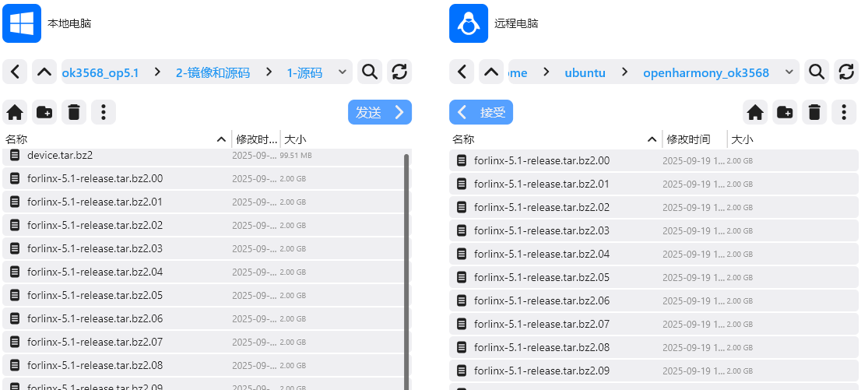Click the local pane vertical scrollbar

click(406, 271)
